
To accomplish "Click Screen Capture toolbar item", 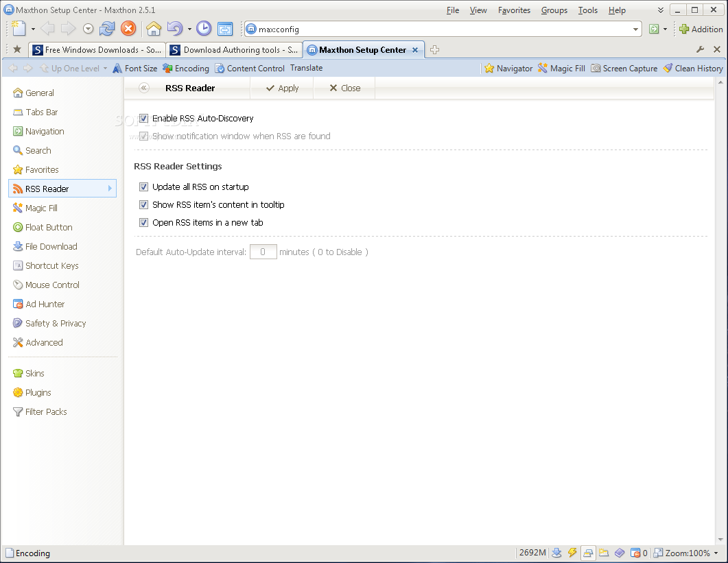I will pyautogui.click(x=624, y=68).
